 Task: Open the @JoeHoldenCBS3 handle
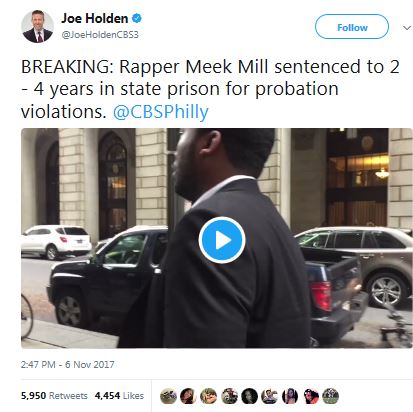[100, 35]
